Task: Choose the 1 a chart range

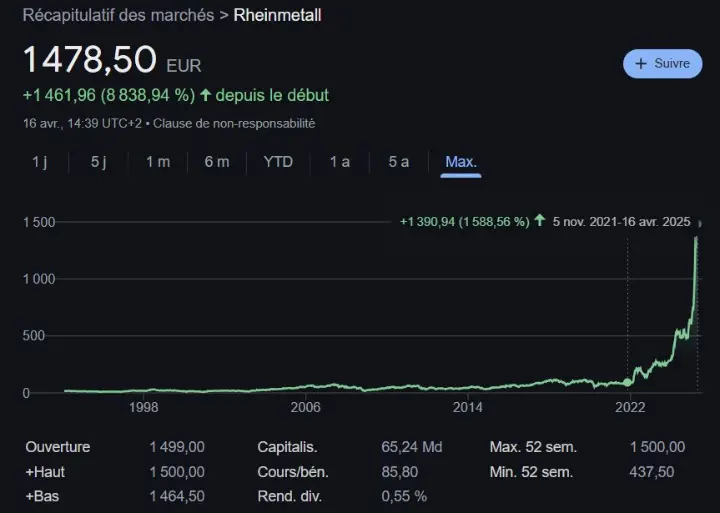Action: pyautogui.click(x=340, y=162)
